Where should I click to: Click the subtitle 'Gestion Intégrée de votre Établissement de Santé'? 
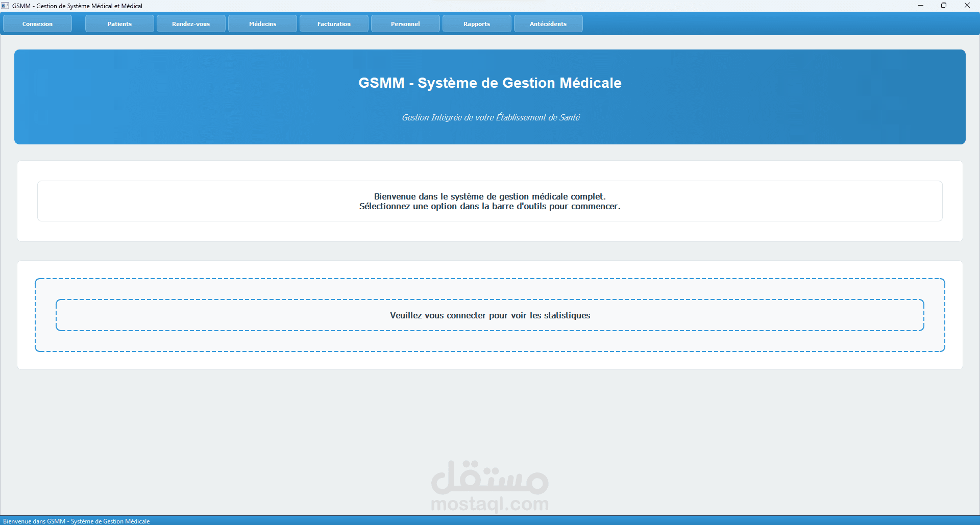(x=491, y=117)
